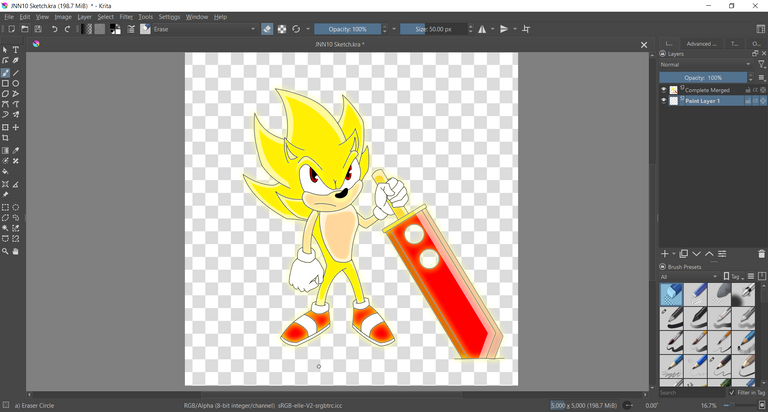Toggle Eraser mode on the toolbar
The height and width of the screenshot is (412, 768).
(267, 29)
